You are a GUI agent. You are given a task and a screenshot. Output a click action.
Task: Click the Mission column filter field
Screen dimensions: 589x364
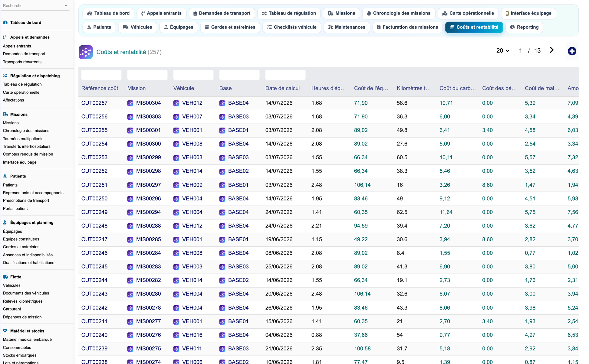(147, 75)
